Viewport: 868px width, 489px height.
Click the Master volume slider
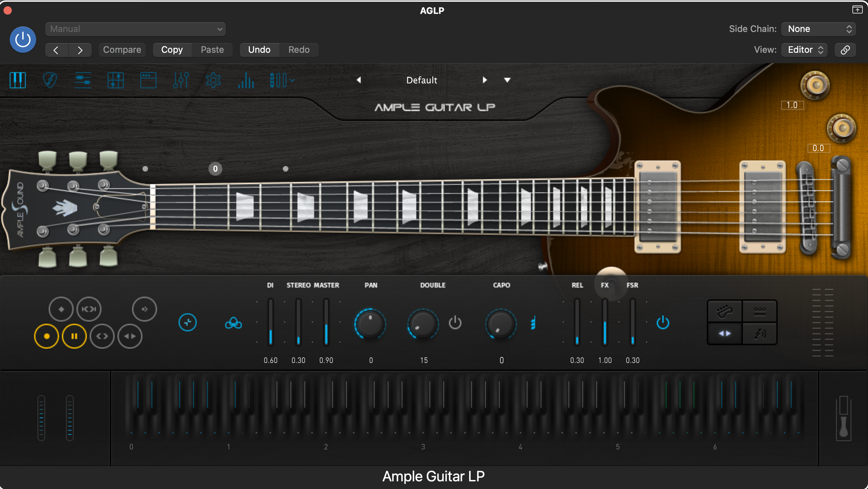tap(326, 322)
